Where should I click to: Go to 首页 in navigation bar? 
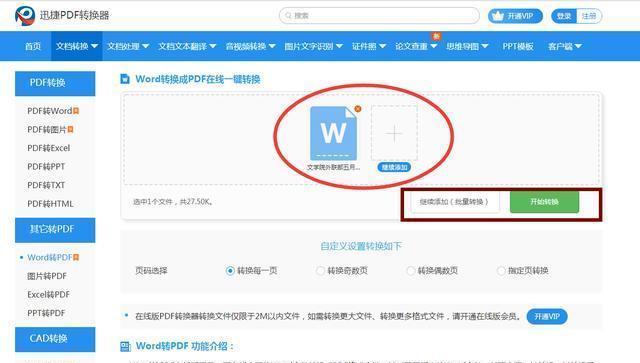click(33, 46)
